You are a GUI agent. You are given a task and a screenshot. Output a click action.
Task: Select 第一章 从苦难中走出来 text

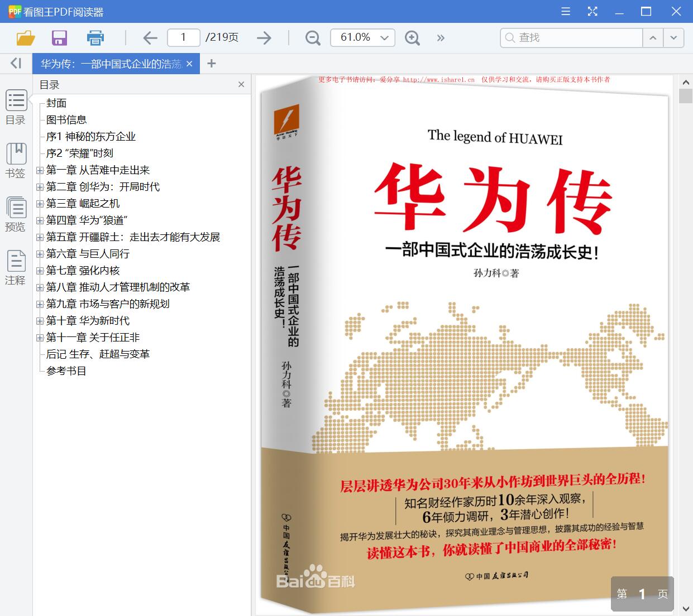[98, 170]
